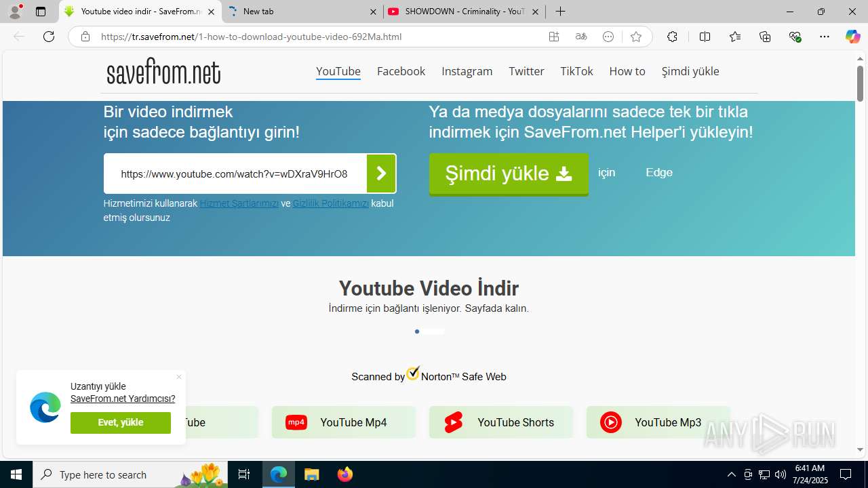The height and width of the screenshot is (488, 868).
Task: Open the Windows Start menu
Action: click(x=16, y=474)
